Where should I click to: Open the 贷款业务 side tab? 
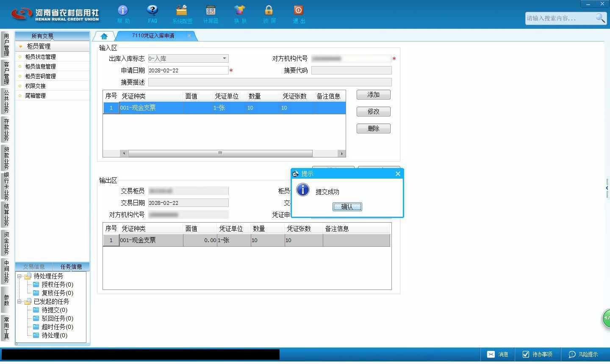tap(6, 158)
